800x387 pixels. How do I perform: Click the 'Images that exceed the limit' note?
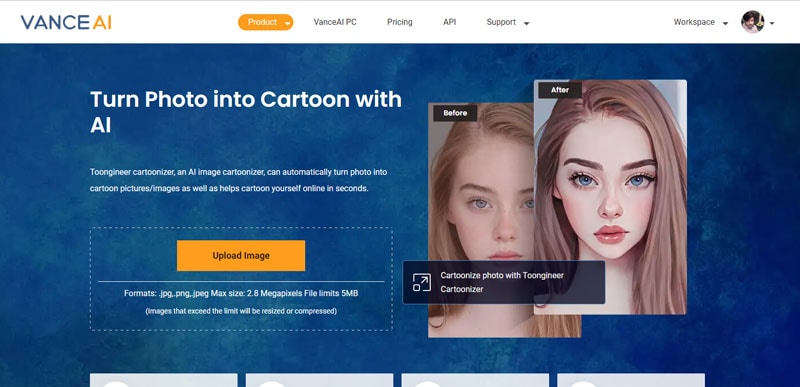[241, 311]
